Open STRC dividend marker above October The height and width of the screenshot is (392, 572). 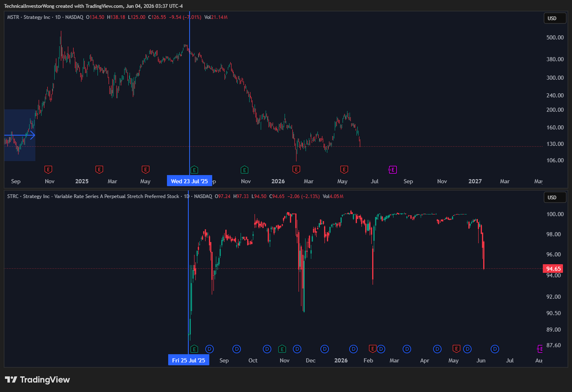[267, 349]
